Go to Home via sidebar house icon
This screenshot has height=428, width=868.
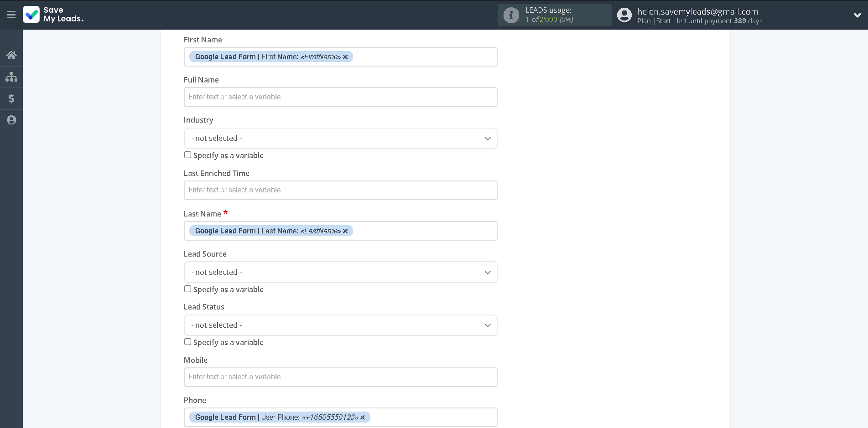coord(11,55)
